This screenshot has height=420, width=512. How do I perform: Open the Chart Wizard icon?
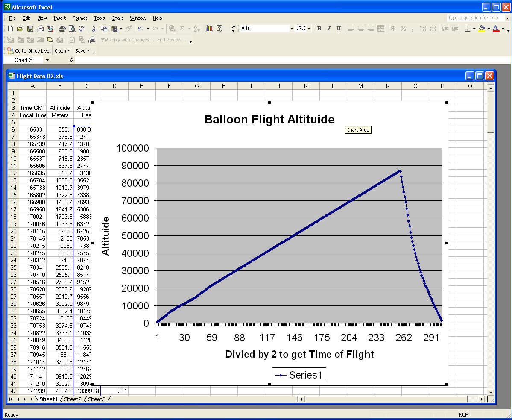(x=209, y=29)
